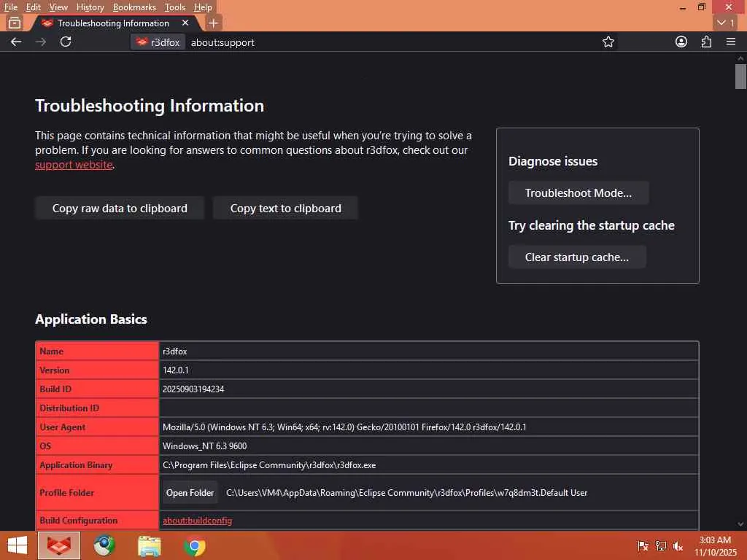The image size is (747, 560).
Task: Click the Build Configuration row label
Action: click(x=79, y=521)
